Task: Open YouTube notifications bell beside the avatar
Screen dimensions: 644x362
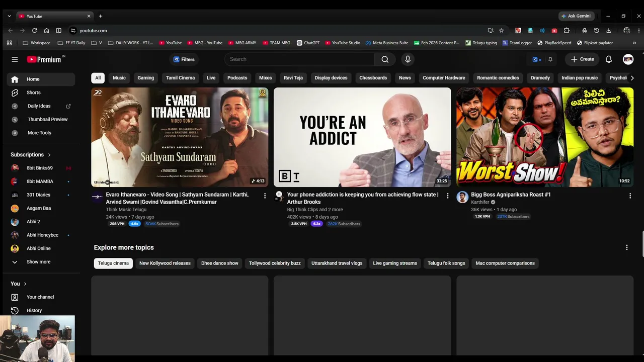Action: [x=609, y=59]
